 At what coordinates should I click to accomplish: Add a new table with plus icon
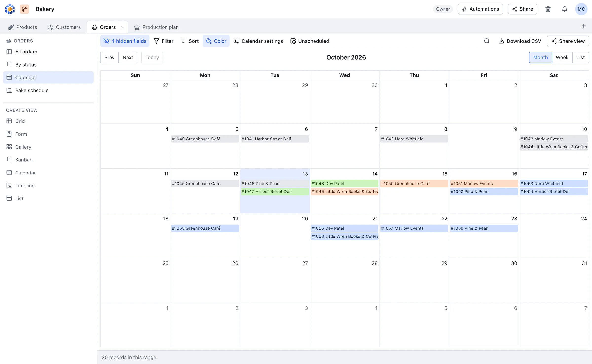coord(584,26)
